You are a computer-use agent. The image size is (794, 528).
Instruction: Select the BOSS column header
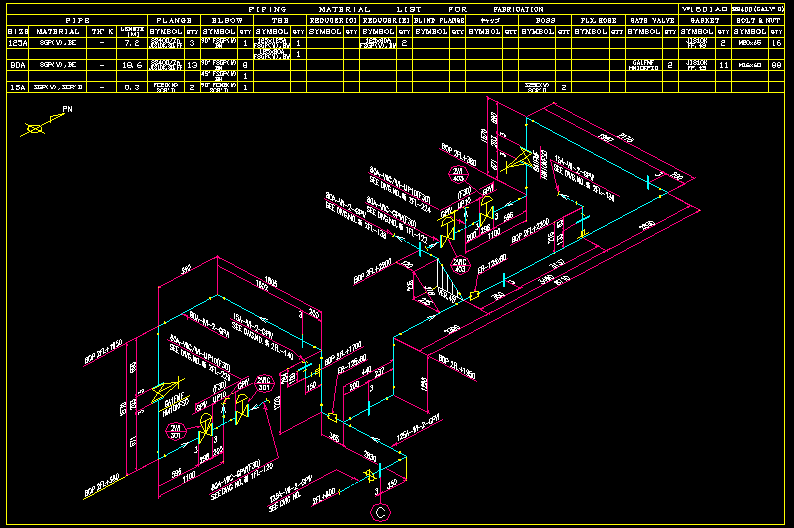pyautogui.click(x=545, y=20)
